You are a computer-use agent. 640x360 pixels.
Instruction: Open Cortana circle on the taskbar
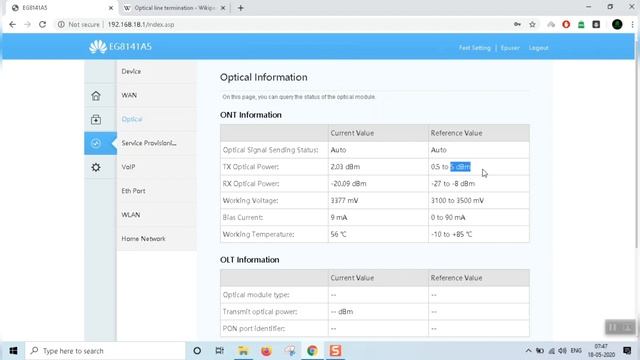197,351
